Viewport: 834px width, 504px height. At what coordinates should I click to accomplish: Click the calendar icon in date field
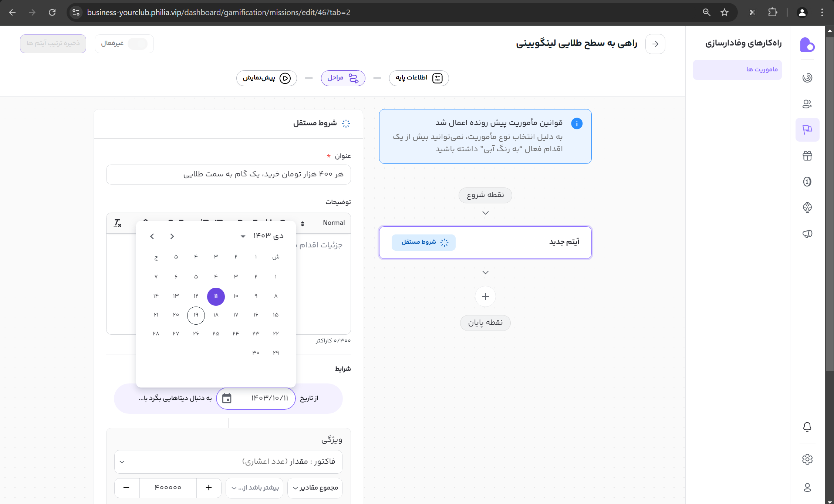point(227,398)
